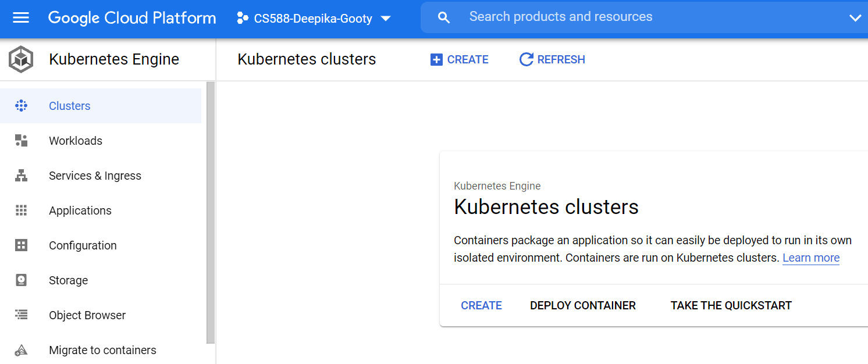The image size is (868, 364).
Task: Expand the search bar dropdown arrow
Action: point(855,18)
